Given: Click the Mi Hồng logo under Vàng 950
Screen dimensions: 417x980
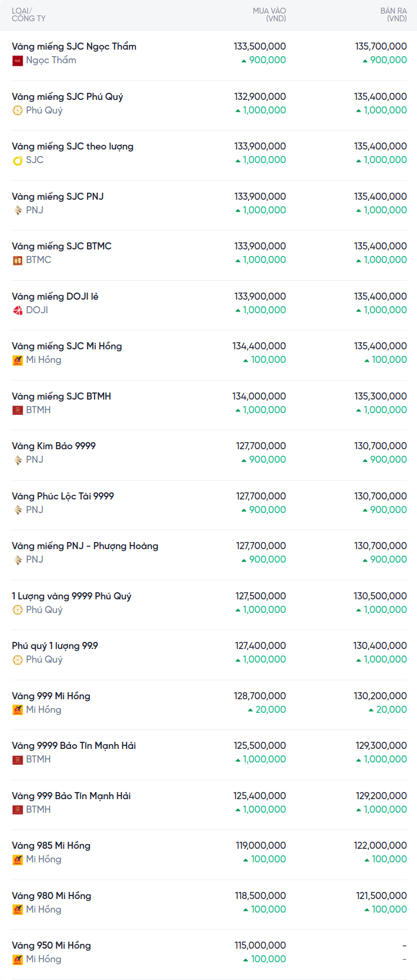Looking at the screenshot, I should [18, 959].
